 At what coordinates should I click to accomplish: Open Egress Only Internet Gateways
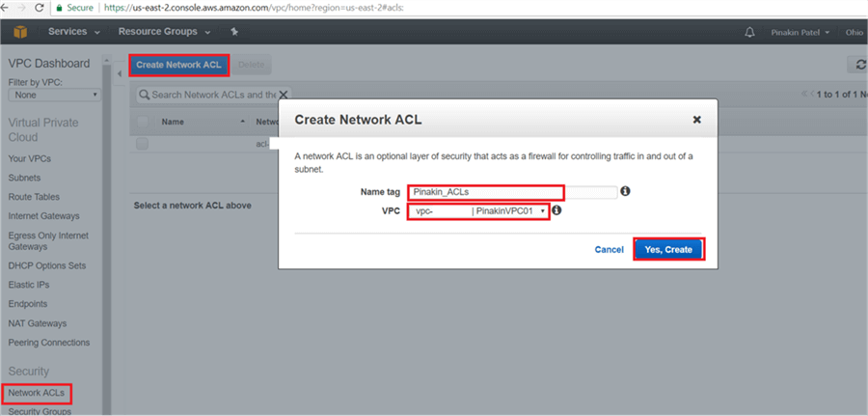tap(48, 241)
